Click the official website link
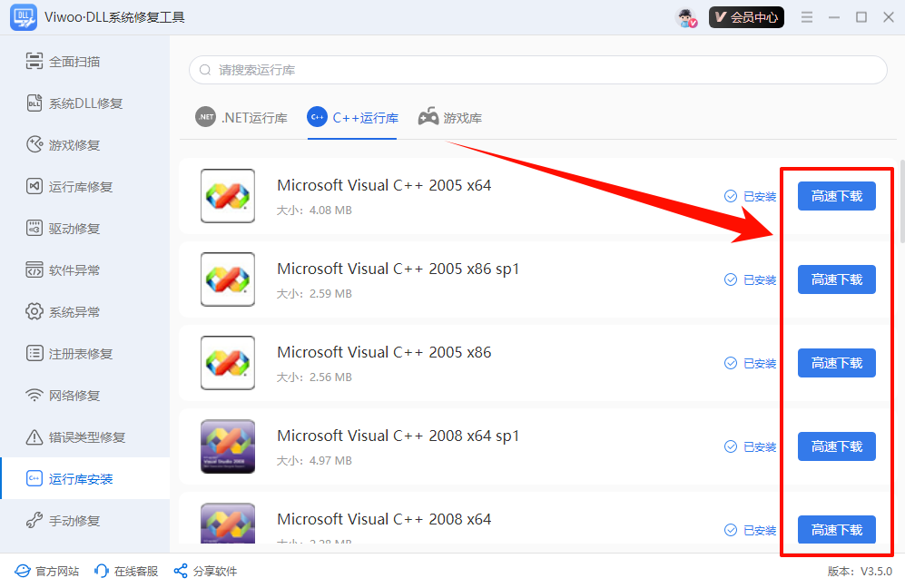Image resolution: width=905 pixels, height=588 pixels. [x=47, y=572]
